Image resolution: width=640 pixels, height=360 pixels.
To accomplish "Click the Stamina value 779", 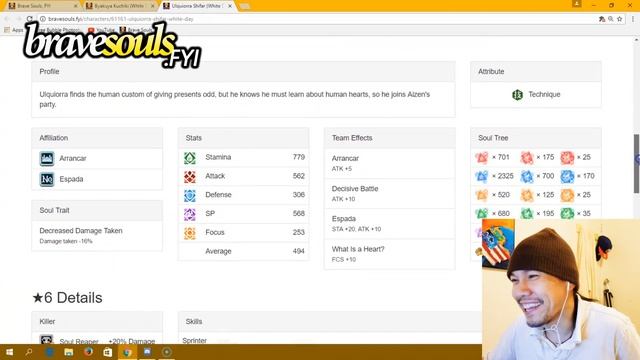I will click(x=298, y=157).
